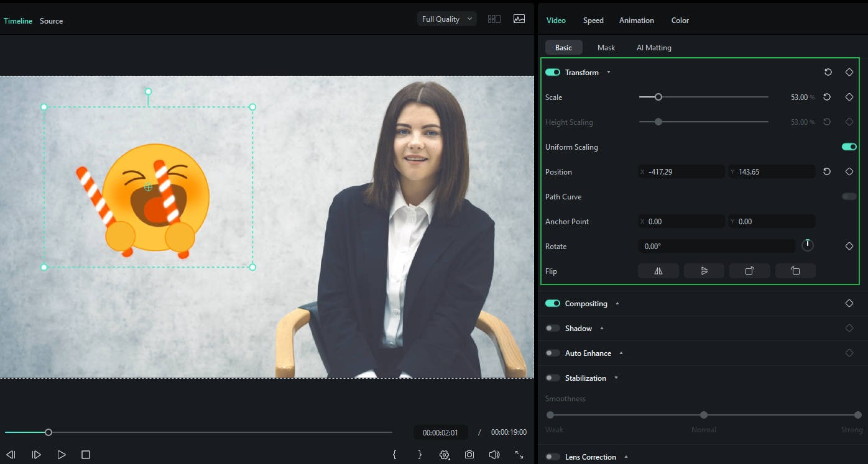Viewport: 868px width, 464px height.
Task: Open the AI Matting tab
Action: point(653,47)
